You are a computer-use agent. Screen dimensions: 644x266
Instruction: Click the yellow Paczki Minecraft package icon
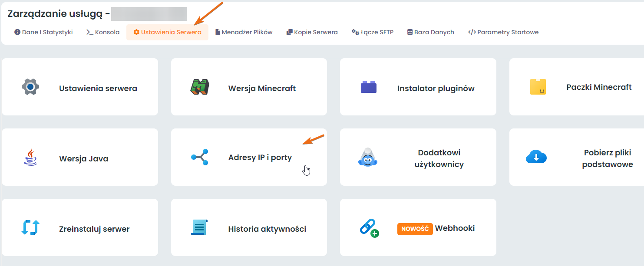click(538, 87)
